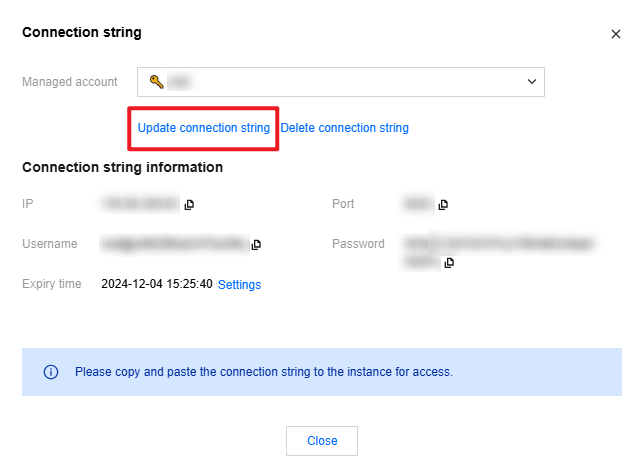The image size is (639, 473).
Task: Dismiss dialog with the X icon
Action: click(615, 34)
